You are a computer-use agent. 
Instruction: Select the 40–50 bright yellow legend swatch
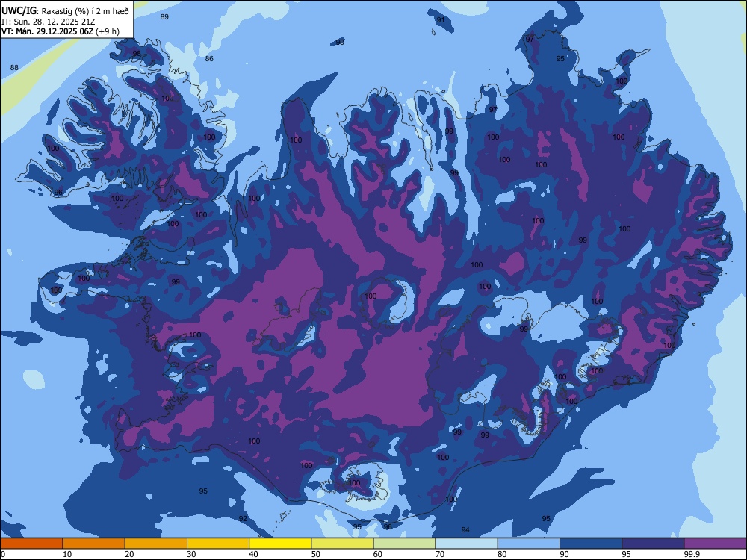point(280,544)
